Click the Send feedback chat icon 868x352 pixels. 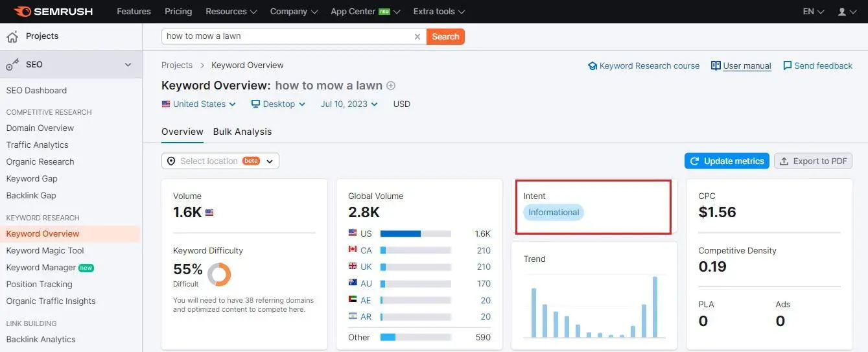tap(788, 65)
